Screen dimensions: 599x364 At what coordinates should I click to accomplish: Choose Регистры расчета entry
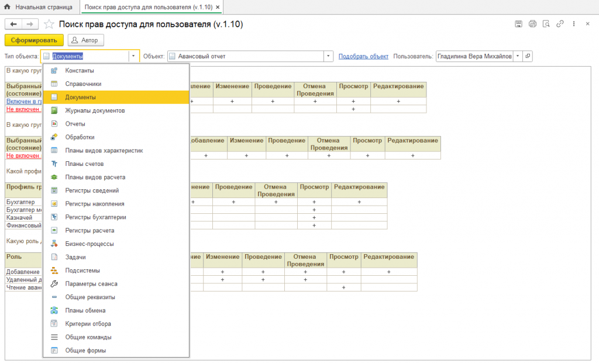click(x=116, y=230)
